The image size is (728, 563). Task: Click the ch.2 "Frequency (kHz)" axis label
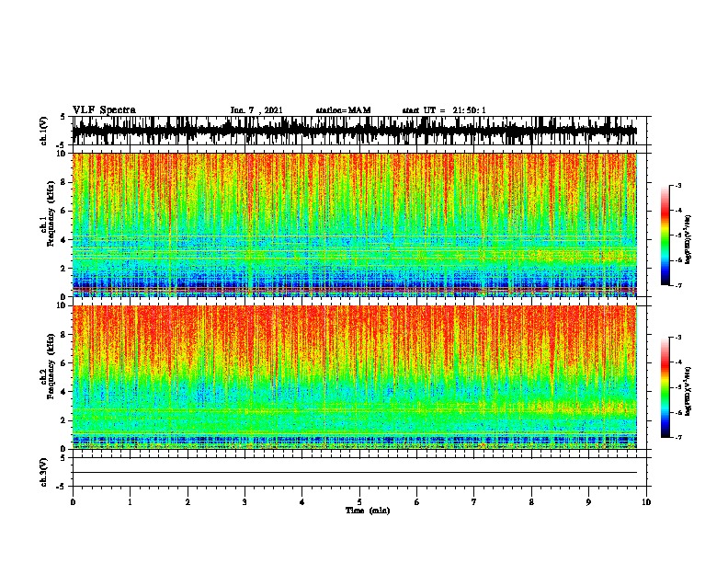point(51,366)
